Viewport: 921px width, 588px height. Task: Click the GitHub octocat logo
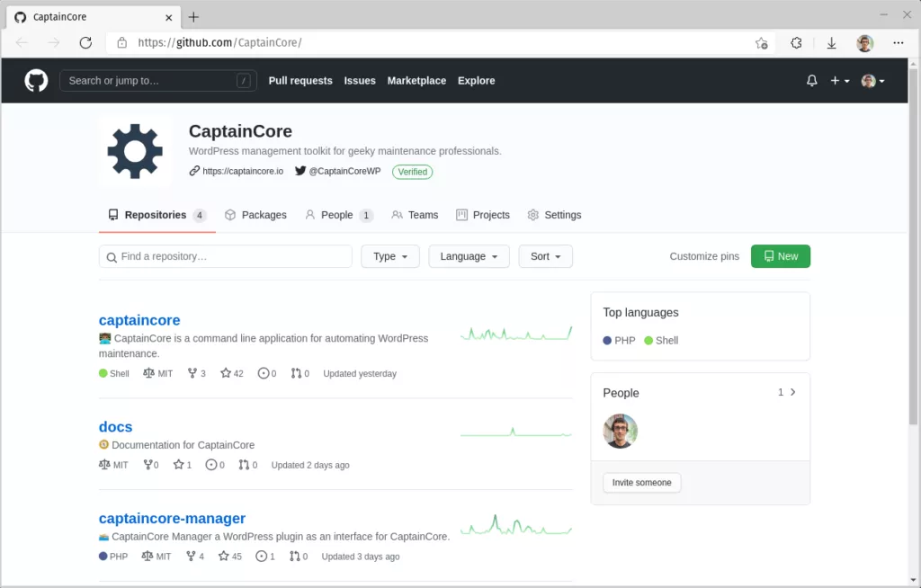point(36,80)
